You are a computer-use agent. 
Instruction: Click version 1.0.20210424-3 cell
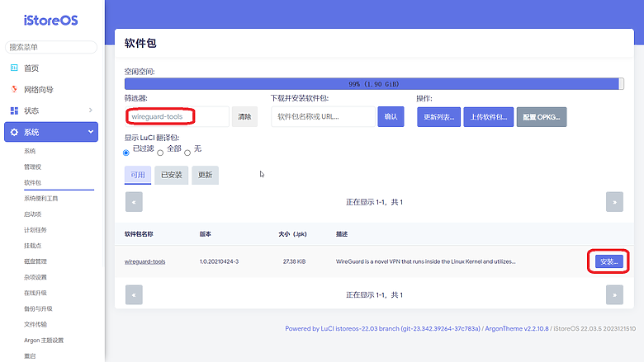click(219, 261)
